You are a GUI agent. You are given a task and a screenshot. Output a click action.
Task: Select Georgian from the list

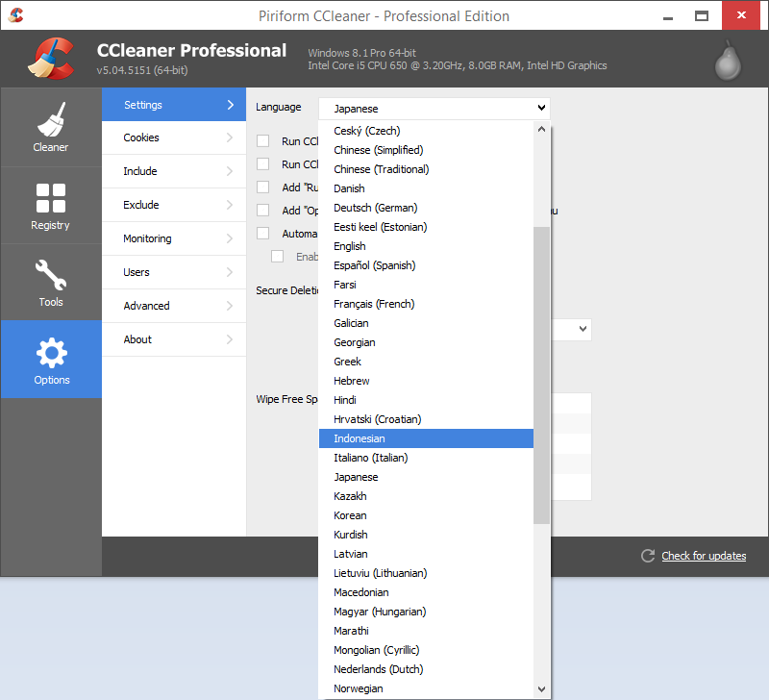[x=426, y=342]
